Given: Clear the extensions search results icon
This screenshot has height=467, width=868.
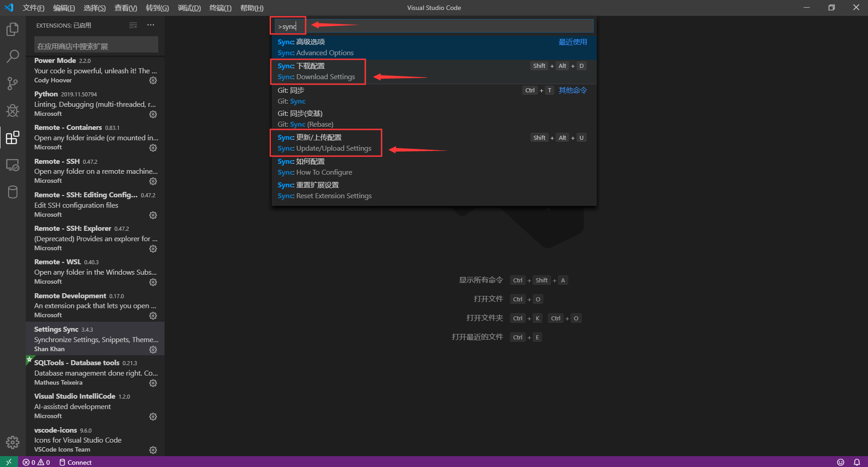Looking at the screenshot, I should point(133,25).
